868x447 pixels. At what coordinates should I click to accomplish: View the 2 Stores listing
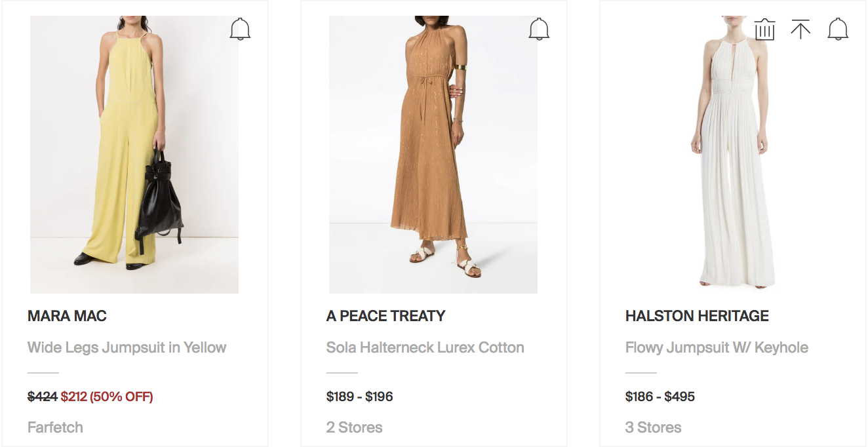coord(354,427)
